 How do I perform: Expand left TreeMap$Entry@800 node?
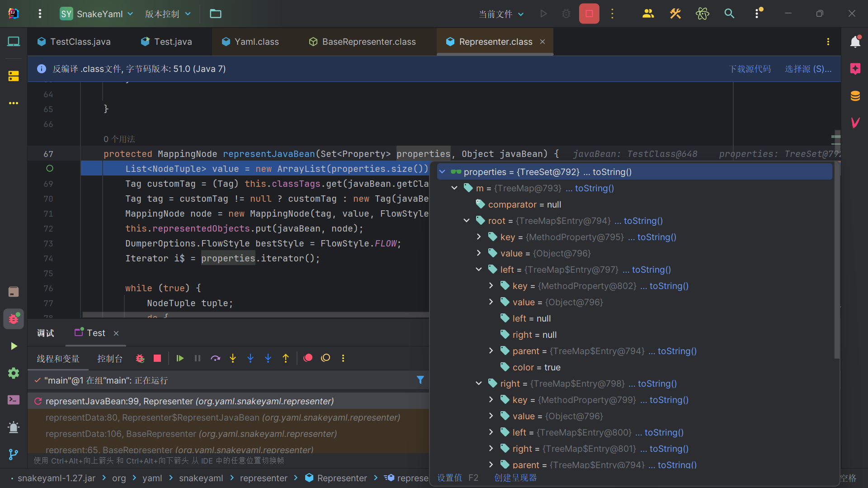(x=491, y=432)
